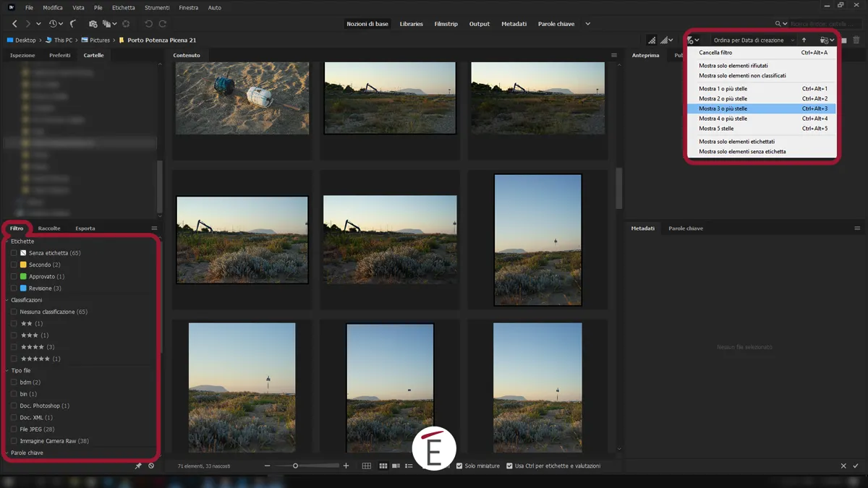Rotate image counterclockwise
Viewport: 868px width, 488px height.
tap(148, 23)
